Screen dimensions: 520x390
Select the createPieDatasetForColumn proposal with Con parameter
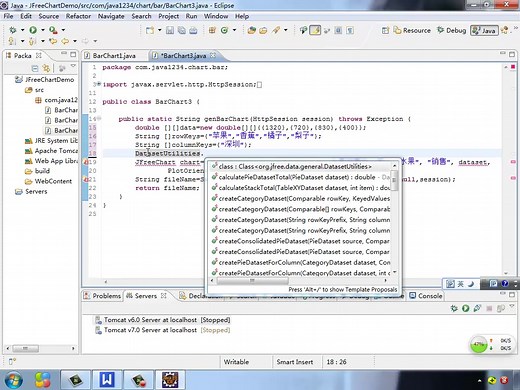coord(301,262)
